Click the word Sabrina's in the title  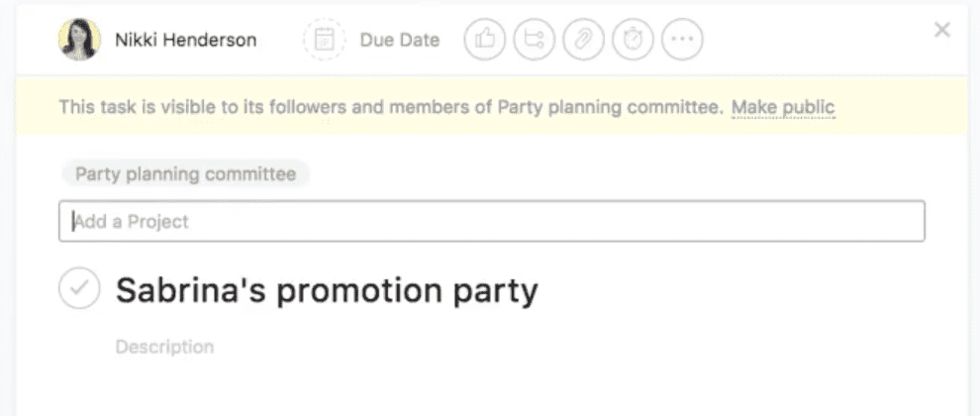[x=191, y=290]
